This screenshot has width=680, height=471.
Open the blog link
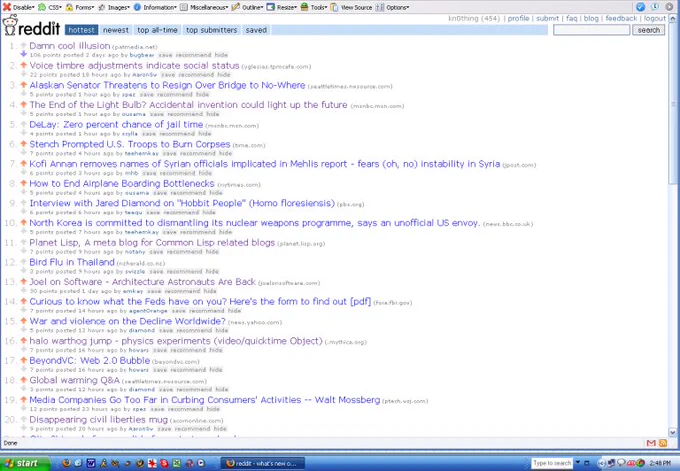591,18
